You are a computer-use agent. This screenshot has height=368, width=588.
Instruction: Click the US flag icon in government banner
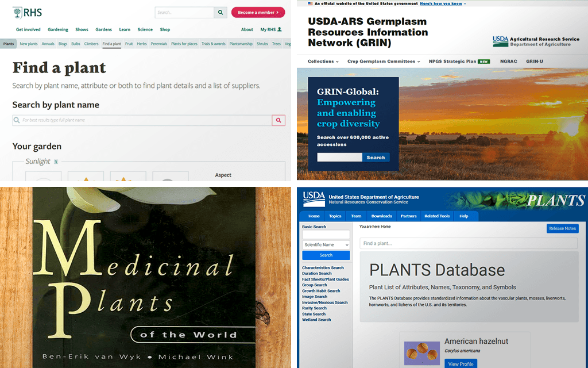click(x=310, y=3)
